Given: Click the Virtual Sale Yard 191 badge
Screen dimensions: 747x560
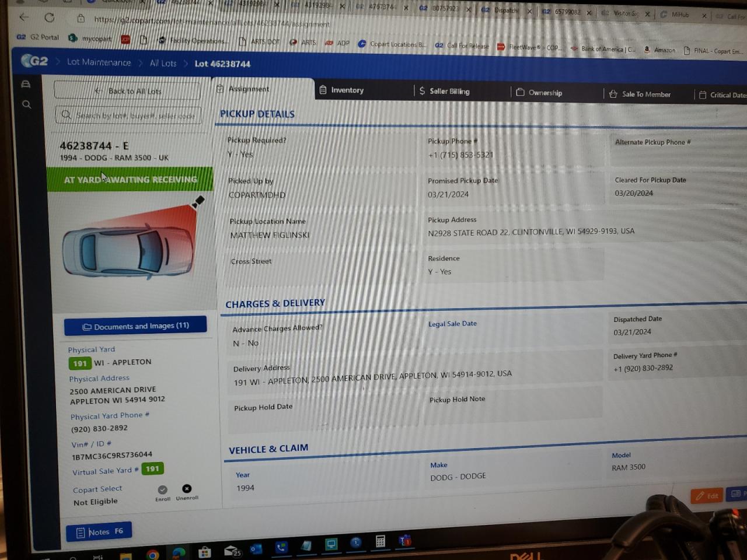Looking at the screenshot, I should [x=152, y=468].
